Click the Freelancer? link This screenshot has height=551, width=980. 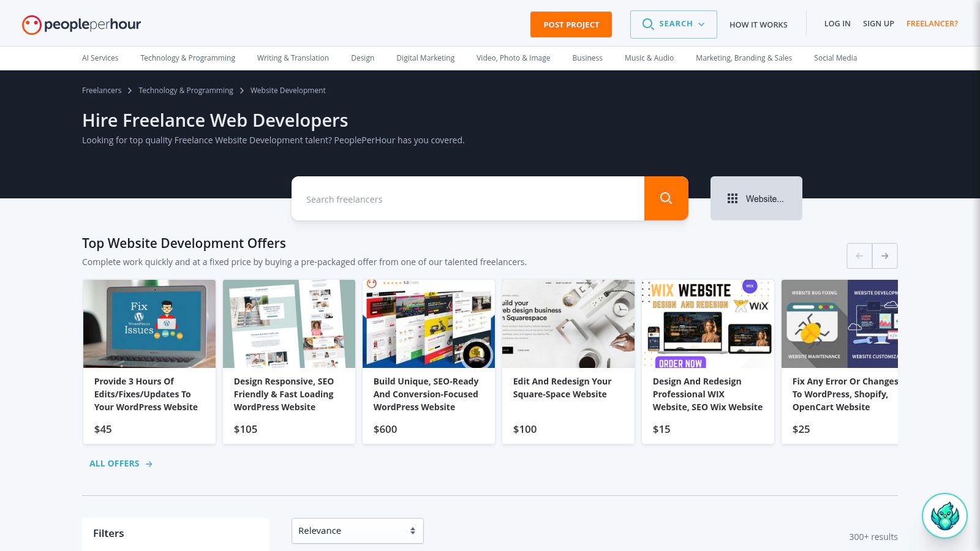932,24
